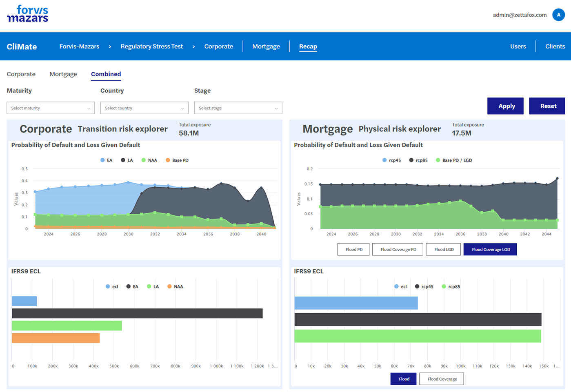Open the Select stage dropdown
The image size is (571, 392).
(x=238, y=108)
